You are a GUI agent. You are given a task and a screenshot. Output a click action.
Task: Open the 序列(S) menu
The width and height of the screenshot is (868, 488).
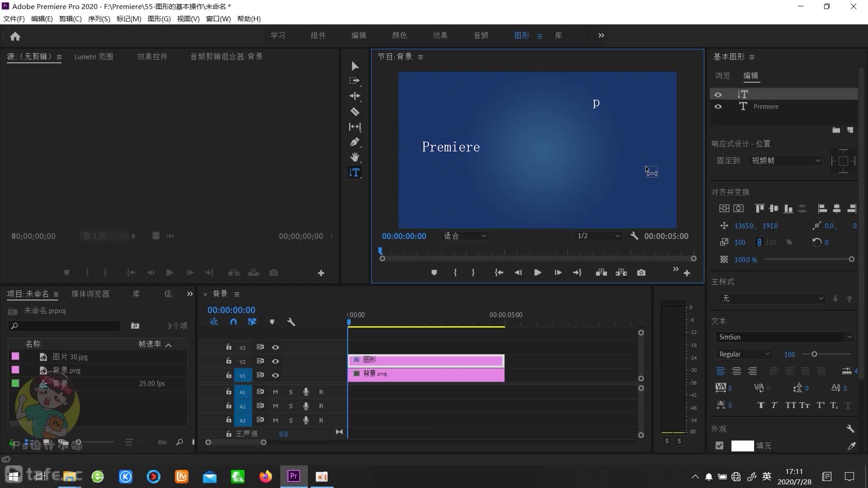coord(99,19)
